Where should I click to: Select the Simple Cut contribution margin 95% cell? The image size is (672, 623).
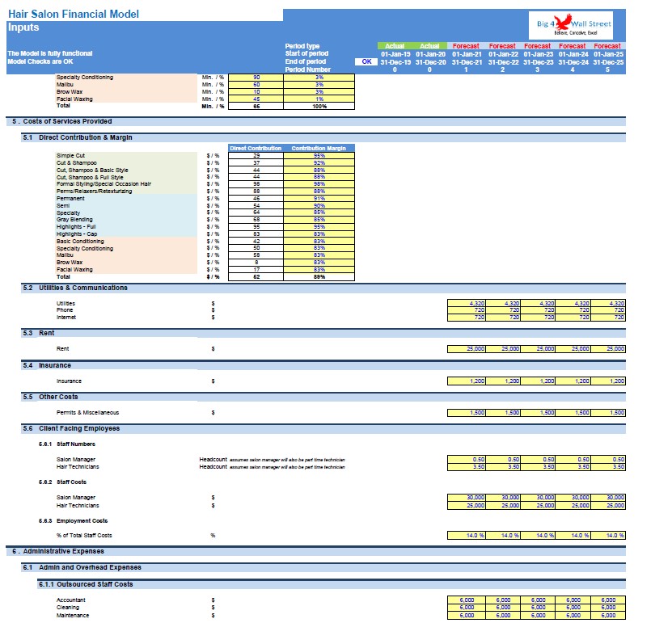coord(319,156)
